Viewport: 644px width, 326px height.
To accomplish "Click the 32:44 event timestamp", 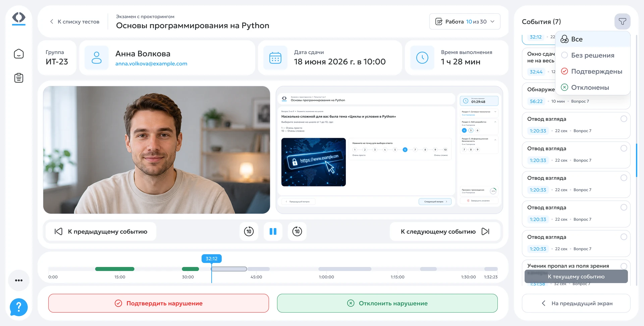I will pyautogui.click(x=536, y=72).
